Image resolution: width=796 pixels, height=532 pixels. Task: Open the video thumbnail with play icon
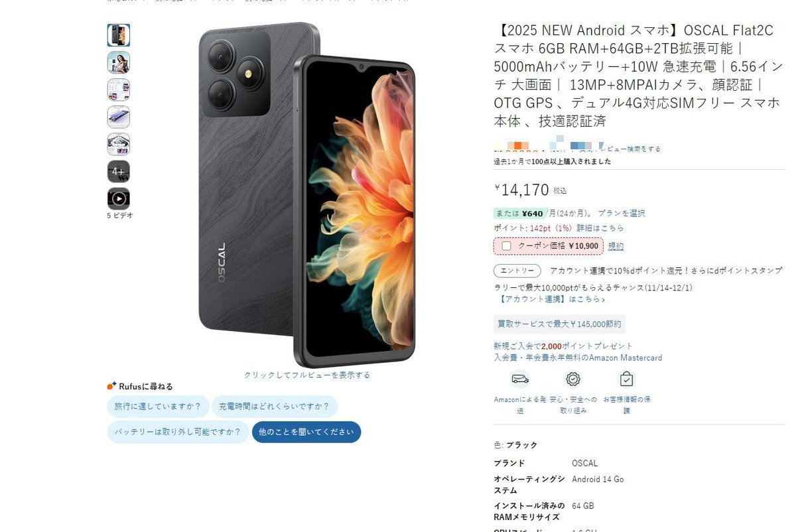[119, 198]
